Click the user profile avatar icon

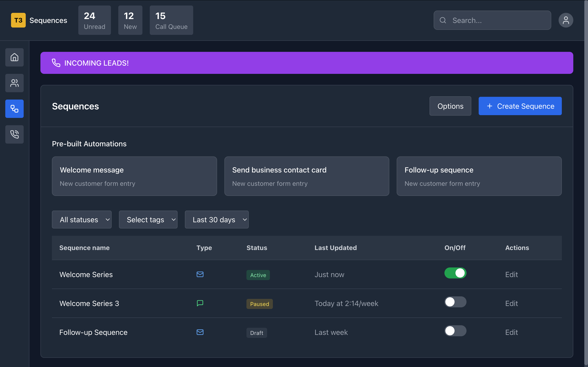pos(566,20)
